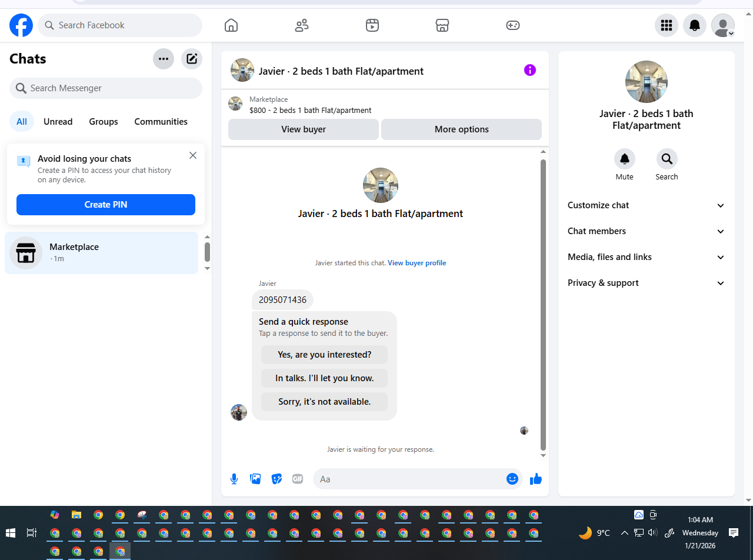Mute the Javier conversation
The width and height of the screenshot is (753, 560).
point(625,159)
